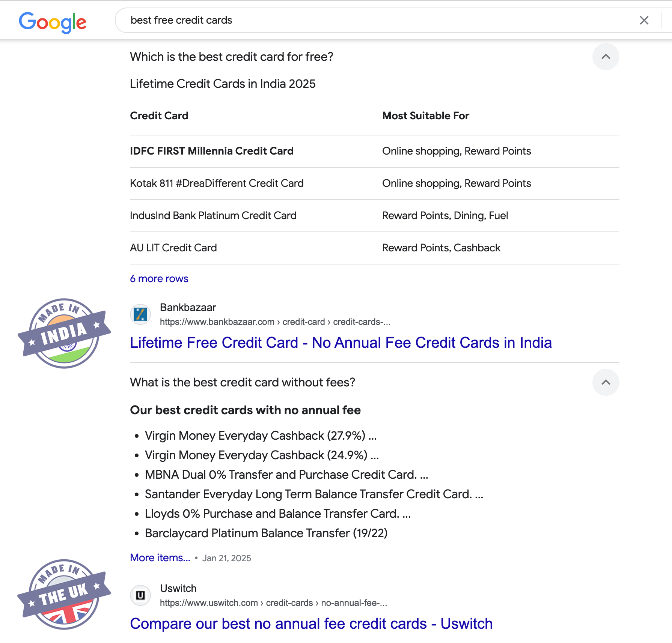Collapse the 'credit card without fees' answer
Viewport: 672px width, 643px height.
coord(606,382)
